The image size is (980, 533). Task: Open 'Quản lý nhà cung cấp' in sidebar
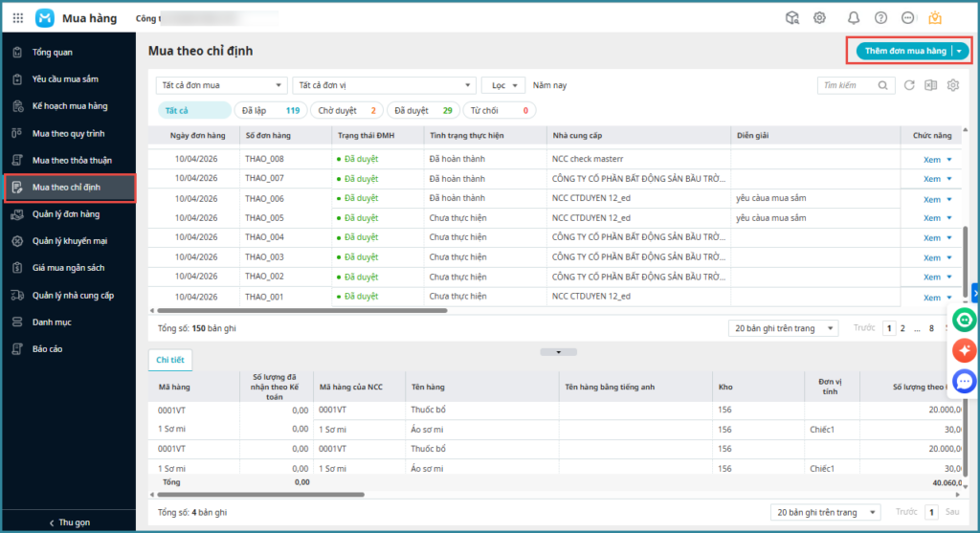pos(73,295)
